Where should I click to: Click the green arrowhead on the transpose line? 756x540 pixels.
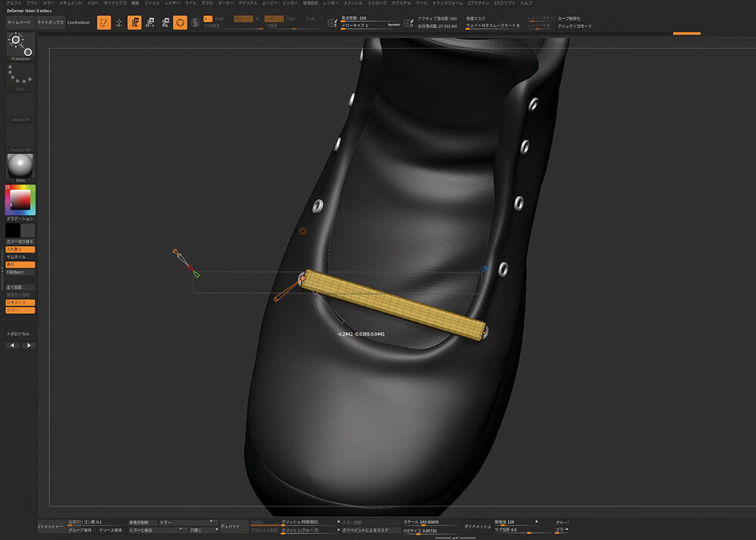197,275
